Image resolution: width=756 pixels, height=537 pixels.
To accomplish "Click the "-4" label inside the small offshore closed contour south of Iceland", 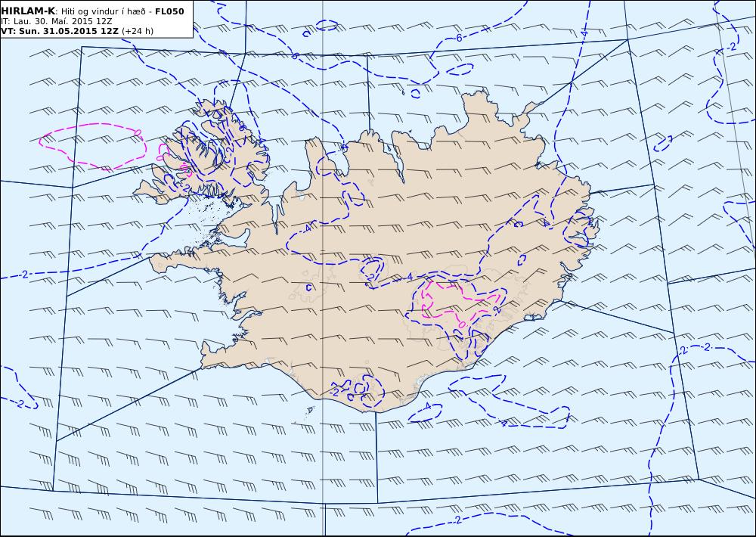I will click(x=426, y=407).
